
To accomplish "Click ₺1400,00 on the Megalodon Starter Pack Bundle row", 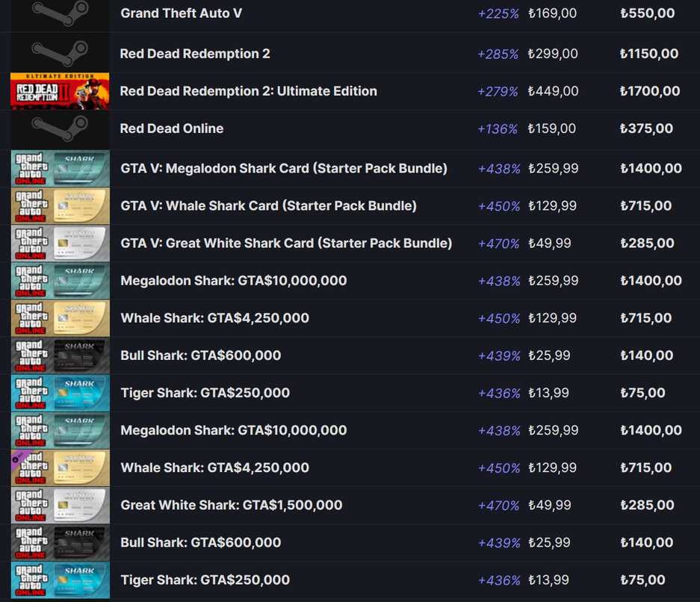I will 651,168.
